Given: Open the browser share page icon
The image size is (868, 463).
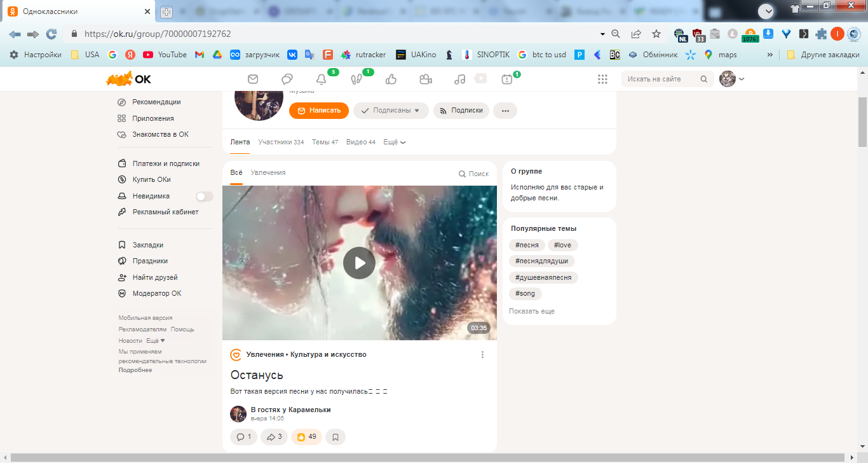Looking at the screenshot, I should pyautogui.click(x=636, y=34).
